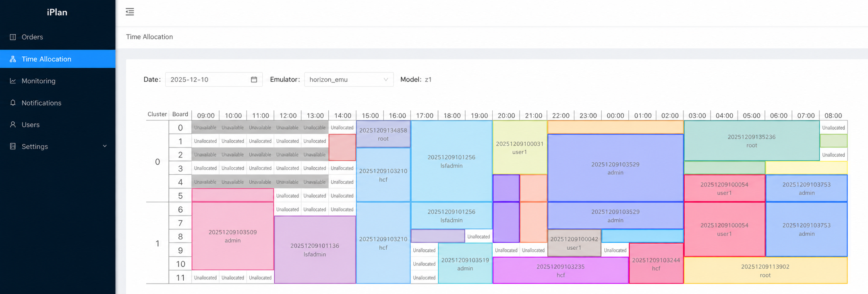Select order block 20251209135236 root
The width and height of the screenshot is (868, 294).
point(752,141)
